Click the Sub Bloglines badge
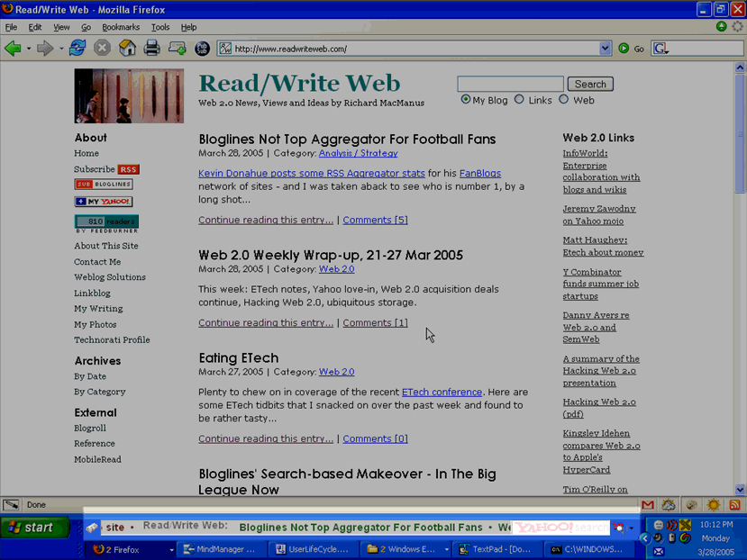 point(104,185)
